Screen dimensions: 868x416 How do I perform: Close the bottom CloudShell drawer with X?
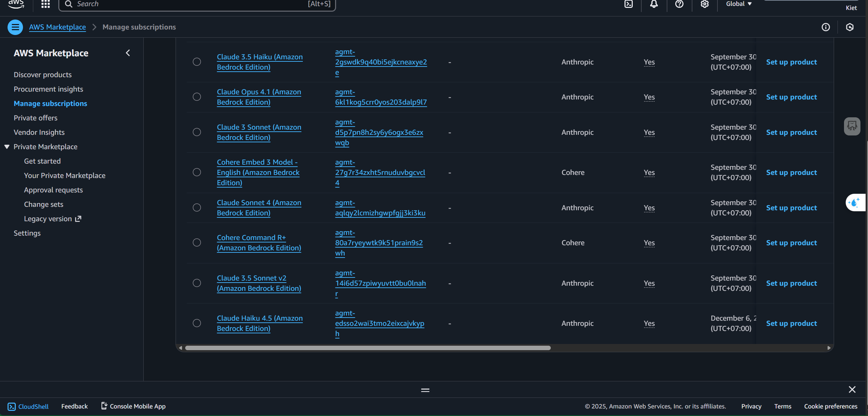point(852,389)
